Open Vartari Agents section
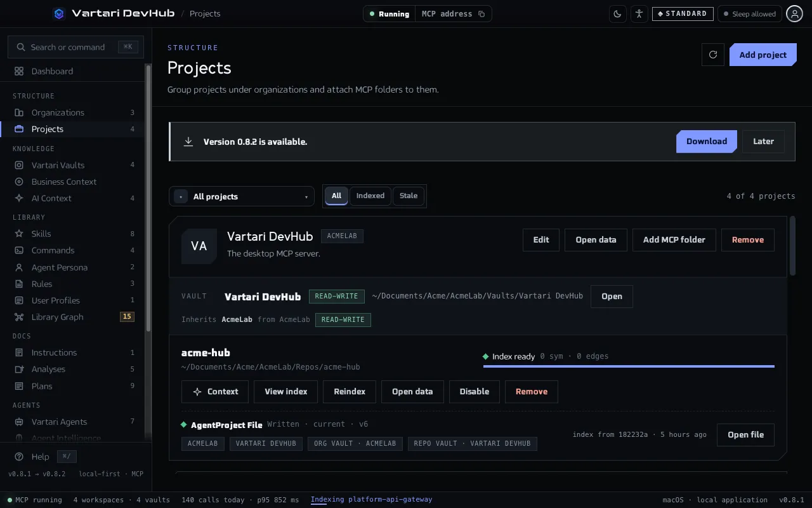 coord(73,422)
